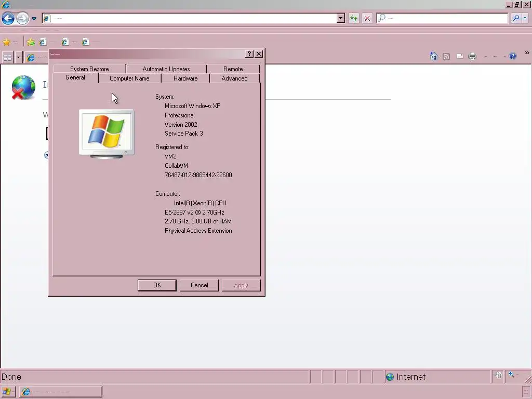Click the '2.70 GHz, 3.00 GB of RAM' text

coord(198,221)
